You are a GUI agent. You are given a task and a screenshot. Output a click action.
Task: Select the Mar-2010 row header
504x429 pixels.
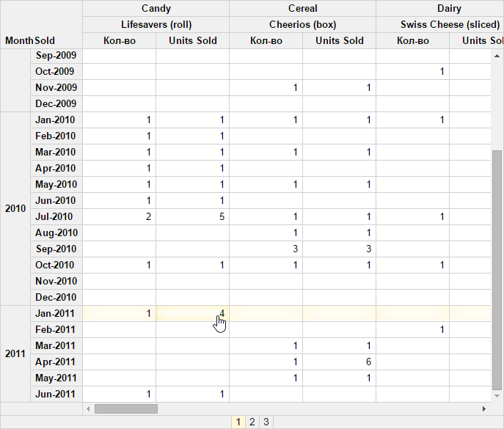(x=56, y=152)
